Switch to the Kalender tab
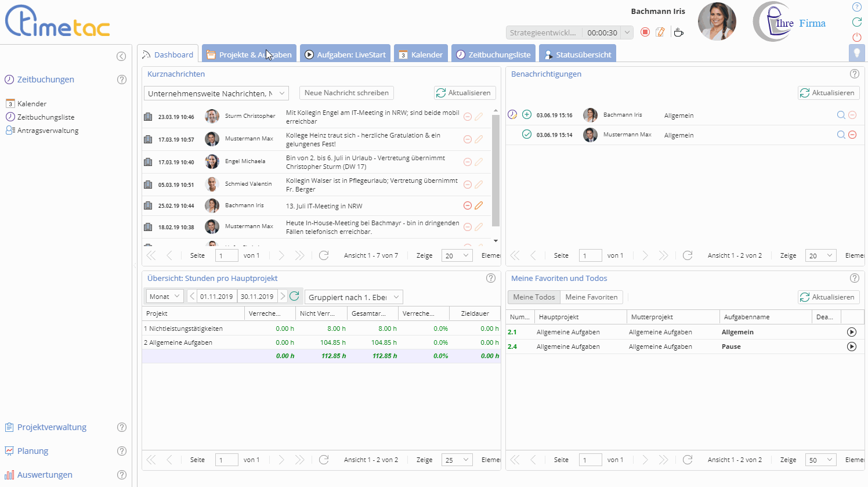868x487 pixels. pyautogui.click(x=421, y=55)
